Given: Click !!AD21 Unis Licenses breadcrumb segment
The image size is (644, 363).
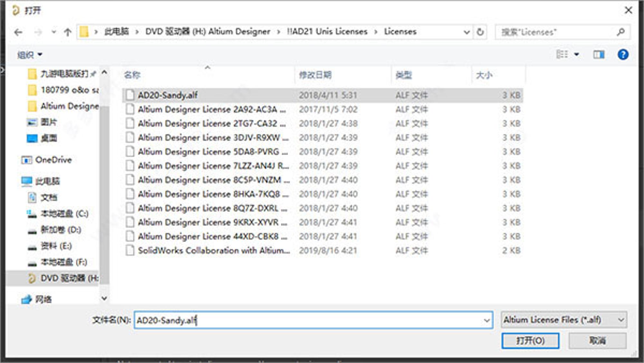Looking at the screenshot, I should click(x=327, y=32).
